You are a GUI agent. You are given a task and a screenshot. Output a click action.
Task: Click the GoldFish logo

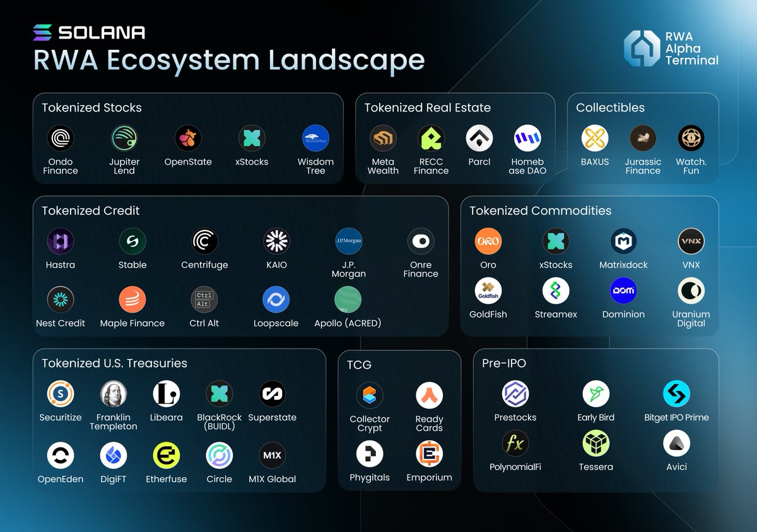tap(488, 291)
